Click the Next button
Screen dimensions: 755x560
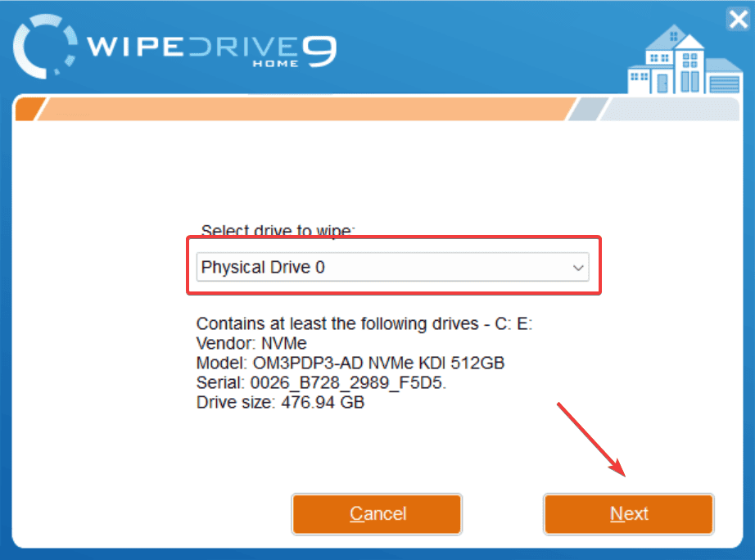click(x=628, y=514)
